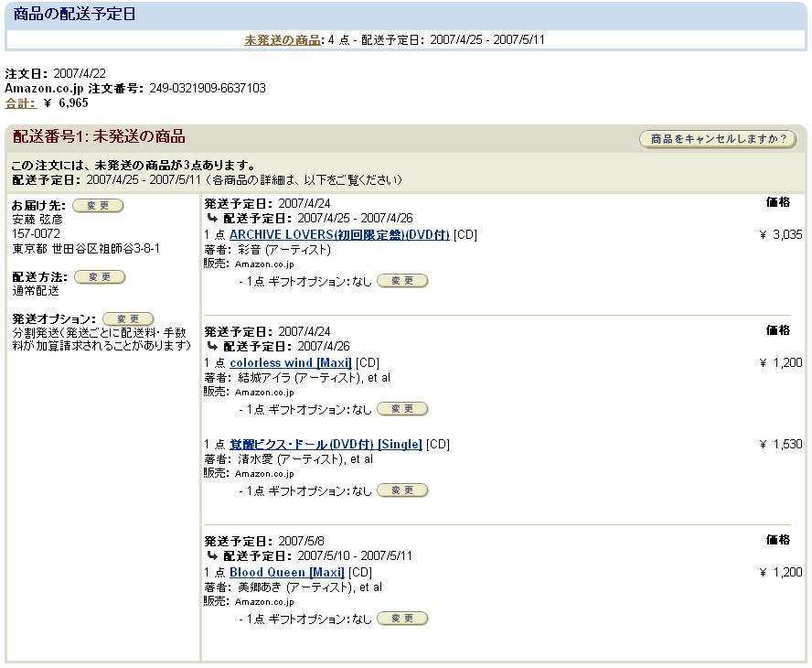Click 変更 button next to お届け先

98,206
